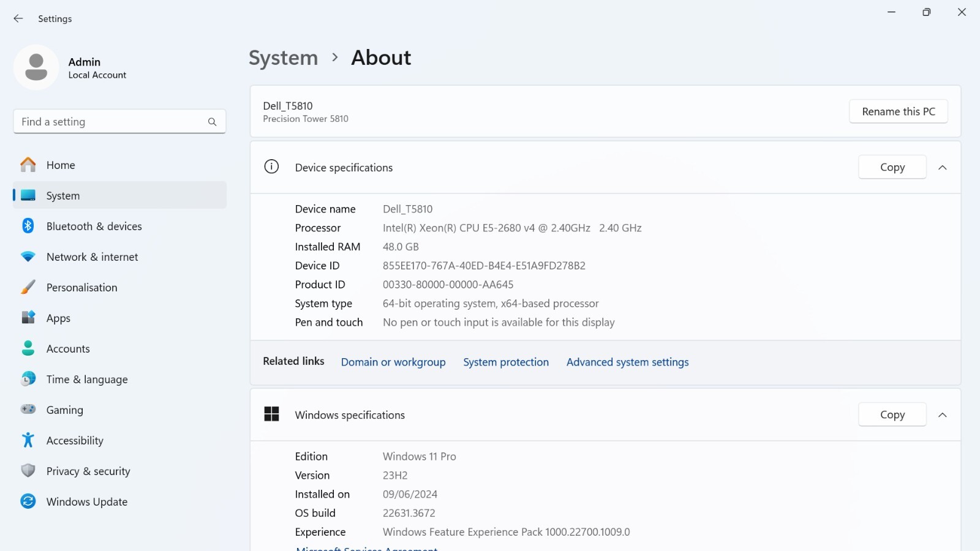The image size is (980, 551).
Task: Click the Windows Update refresh icon
Action: click(28, 501)
